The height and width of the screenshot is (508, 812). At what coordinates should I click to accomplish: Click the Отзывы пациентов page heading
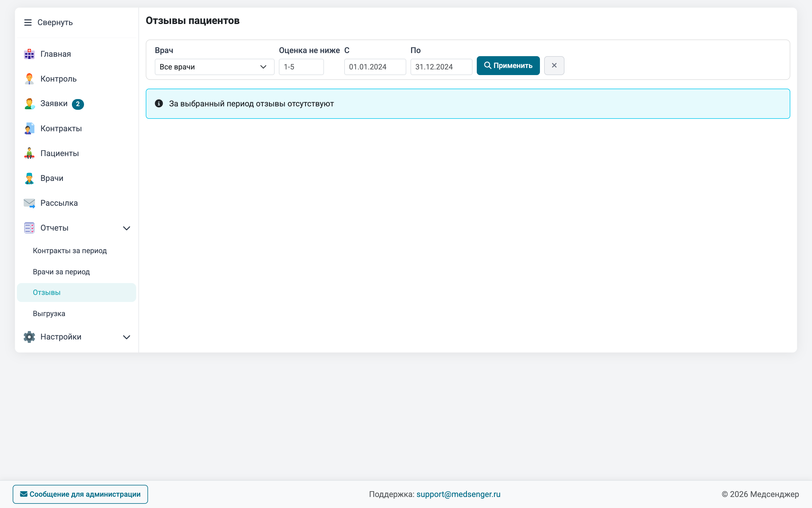point(193,21)
